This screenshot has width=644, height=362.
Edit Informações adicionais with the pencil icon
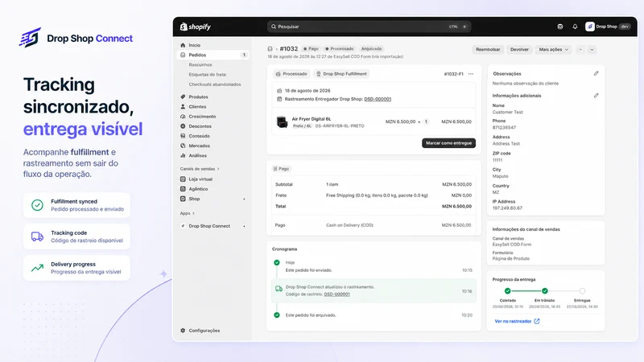click(x=596, y=96)
